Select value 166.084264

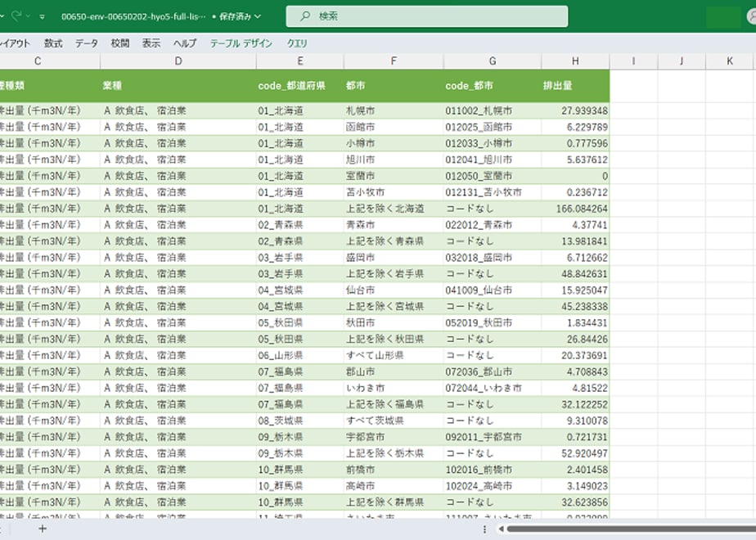(575, 209)
